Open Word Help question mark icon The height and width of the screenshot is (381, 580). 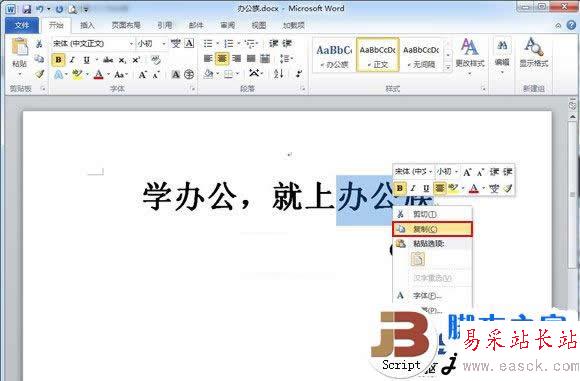tap(571, 25)
